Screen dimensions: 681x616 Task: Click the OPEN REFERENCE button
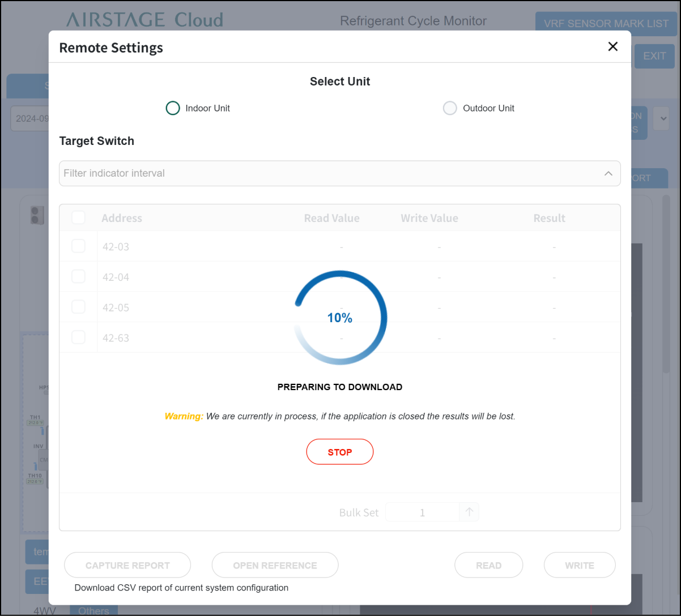(275, 565)
